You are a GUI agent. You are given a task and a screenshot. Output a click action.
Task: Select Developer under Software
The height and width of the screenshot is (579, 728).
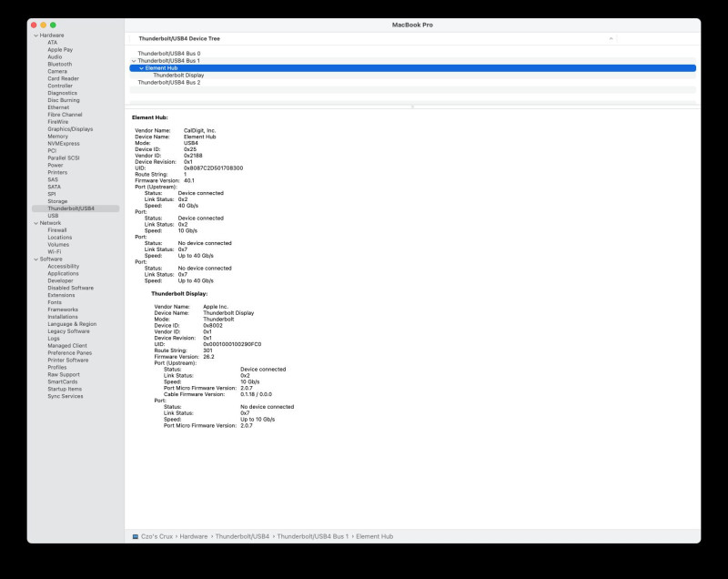(60, 281)
